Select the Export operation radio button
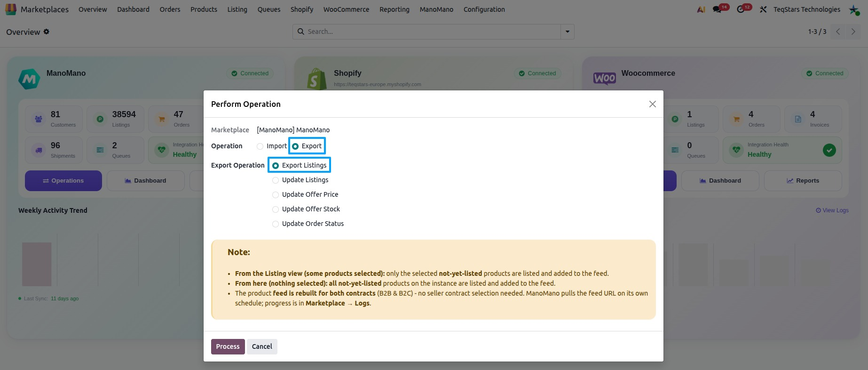The image size is (868, 370). coord(295,146)
